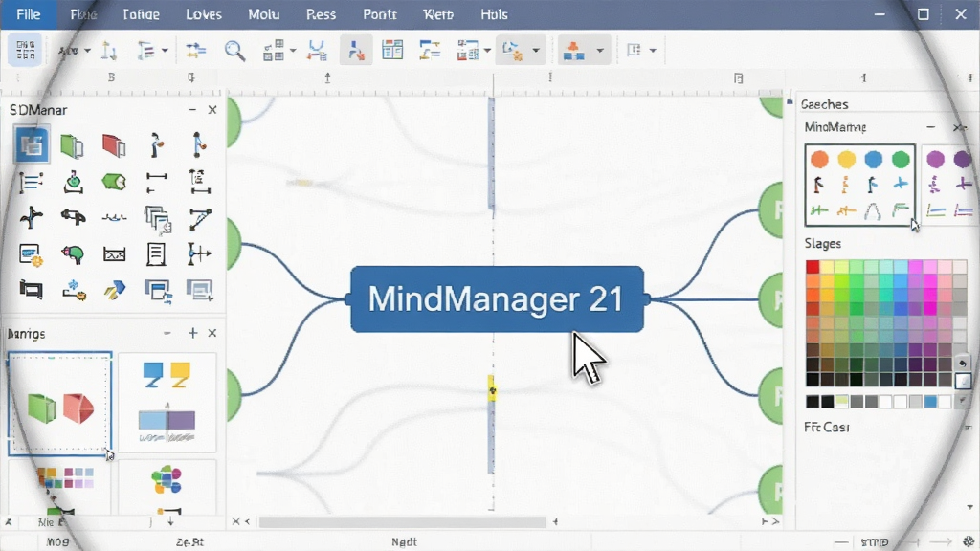Click the settings gear in status bar

pyautogui.click(x=969, y=541)
